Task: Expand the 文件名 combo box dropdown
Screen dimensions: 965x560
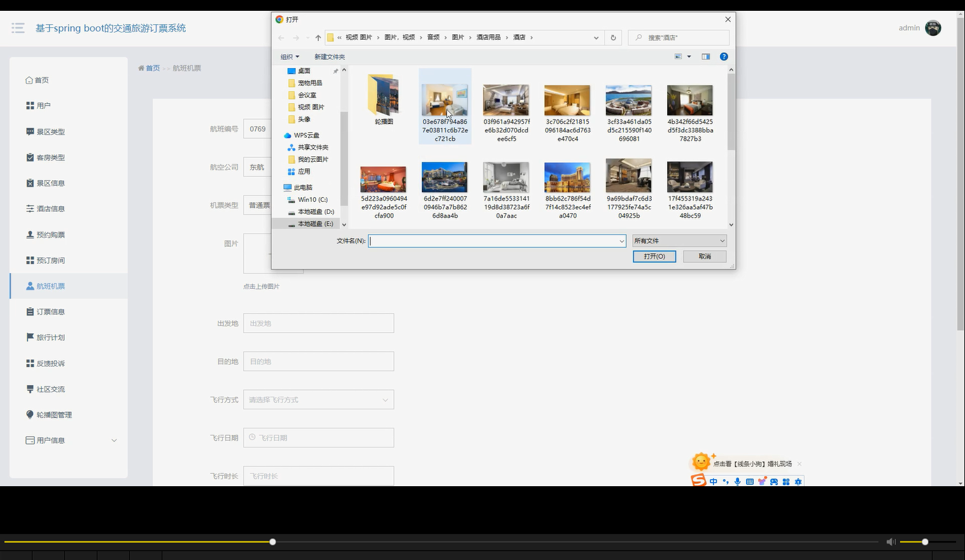Action: (x=622, y=241)
